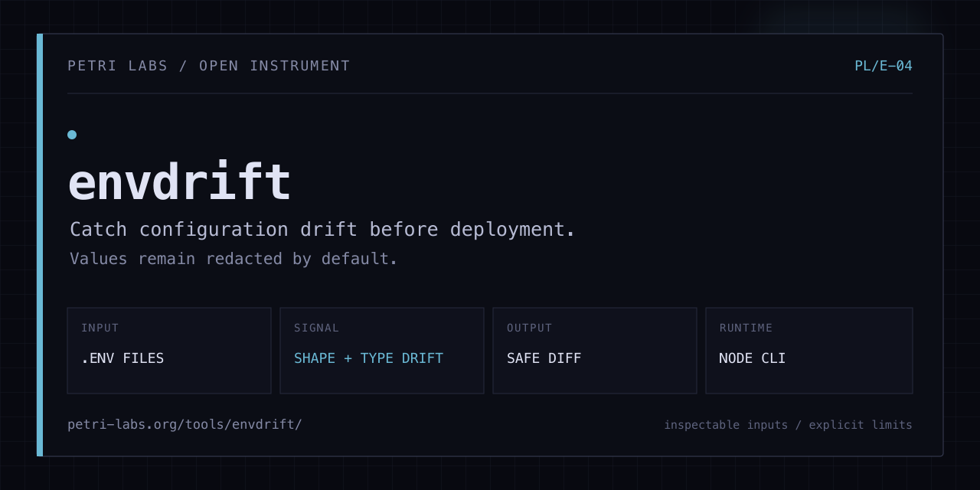The width and height of the screenshot is (980, 490).
Task: Click the blue status dot above envdrift
Action: click(x=72, y=135)
